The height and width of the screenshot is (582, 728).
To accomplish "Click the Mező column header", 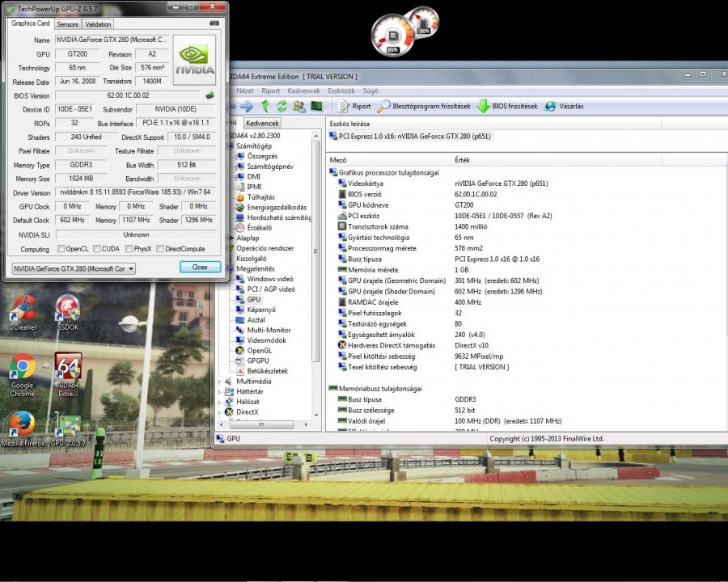I will tap(389, 160).
